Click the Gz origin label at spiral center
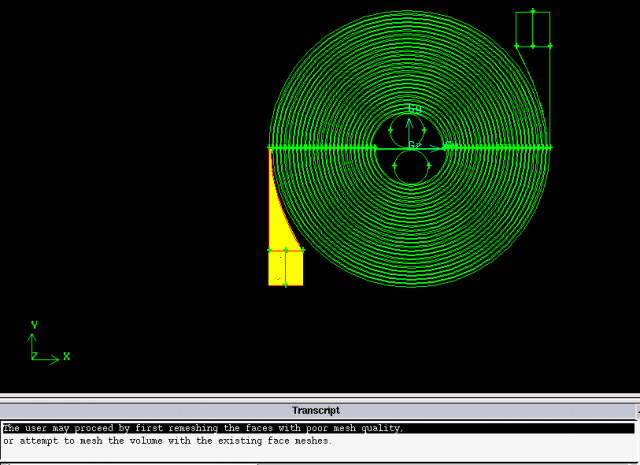Screen dimensions: 640x465 click(413, 145)
